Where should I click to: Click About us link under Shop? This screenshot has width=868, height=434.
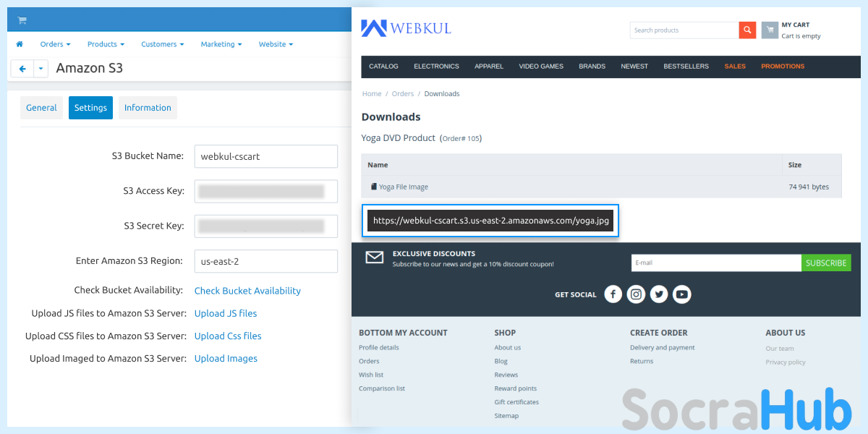point(508,348)
